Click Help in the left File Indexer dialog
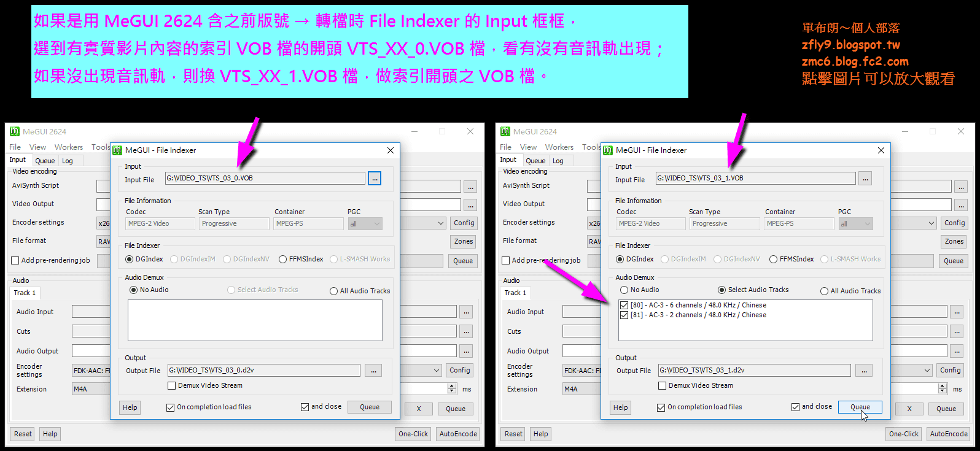The width and height of the screenshot is (980, 451). click(x=130, y=408)
